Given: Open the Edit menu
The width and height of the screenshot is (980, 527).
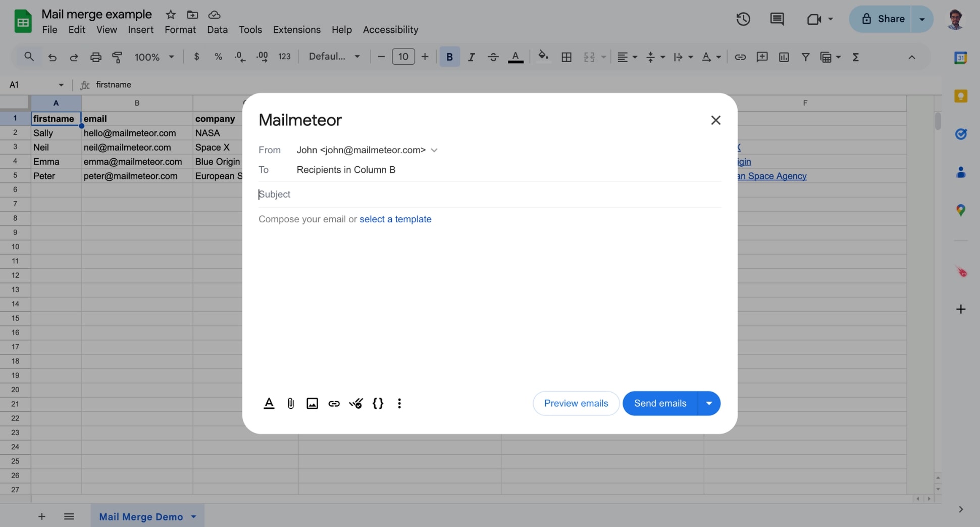Looking at the screenshot, I should 77,30.
